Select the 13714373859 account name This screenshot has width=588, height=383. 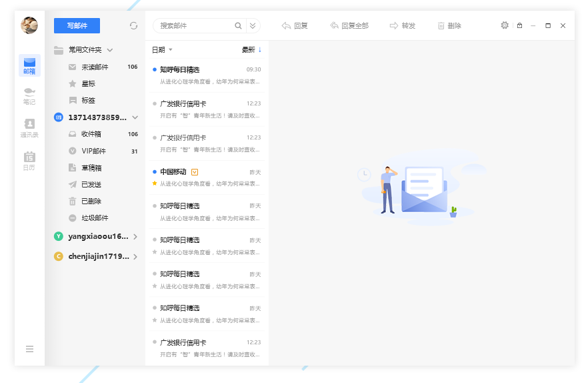tap(97, 117)
